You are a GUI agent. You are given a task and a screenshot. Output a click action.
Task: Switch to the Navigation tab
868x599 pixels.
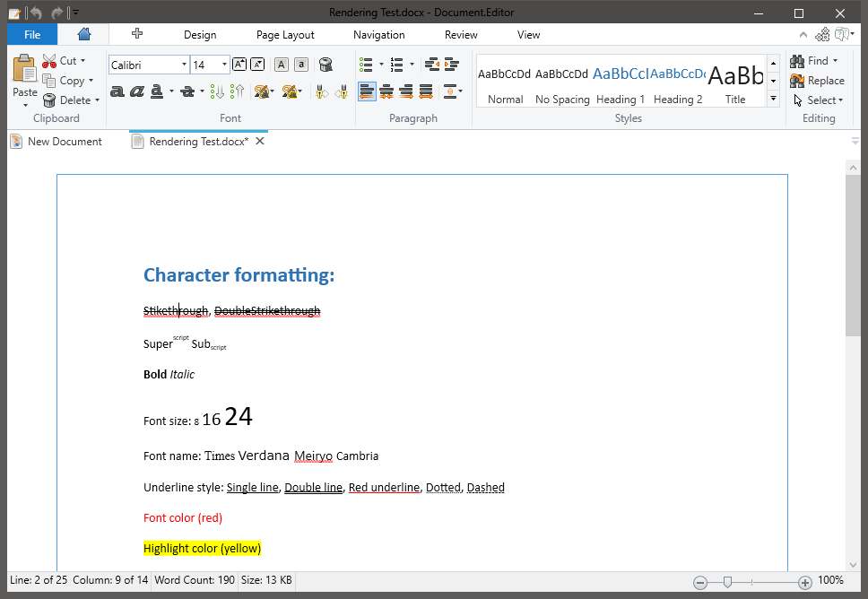click(x=378, y=35)
